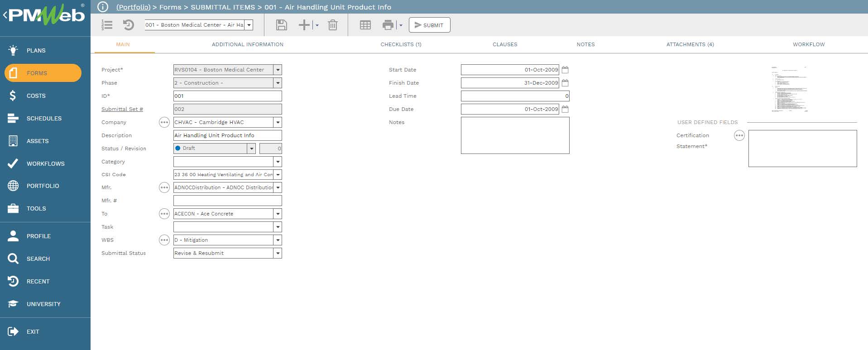Click the Submit button
This screenshot has height=350, width=868.
(429, 25)
